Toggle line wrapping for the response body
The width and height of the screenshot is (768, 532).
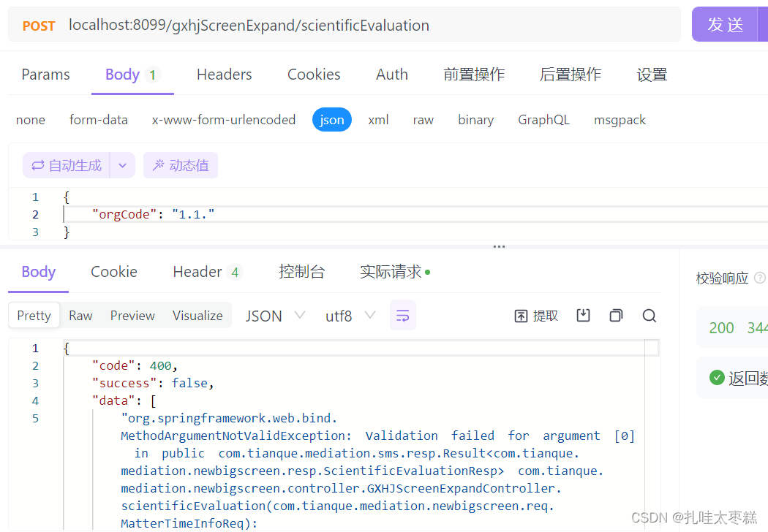(403, 315)
